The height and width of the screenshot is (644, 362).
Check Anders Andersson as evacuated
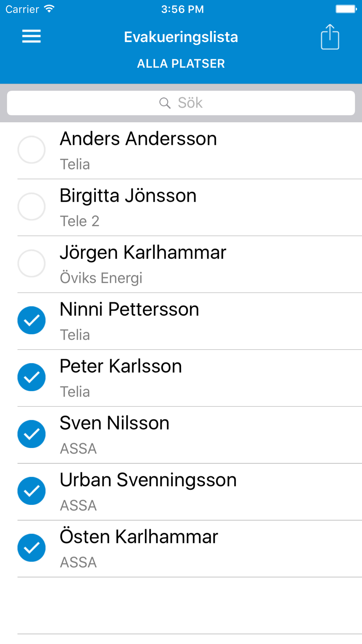tap(31, 150)
